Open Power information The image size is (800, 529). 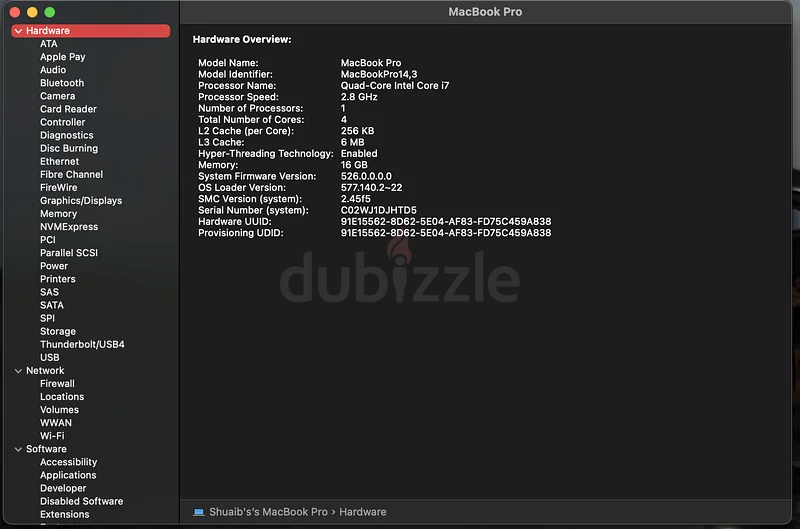(54, 266)
